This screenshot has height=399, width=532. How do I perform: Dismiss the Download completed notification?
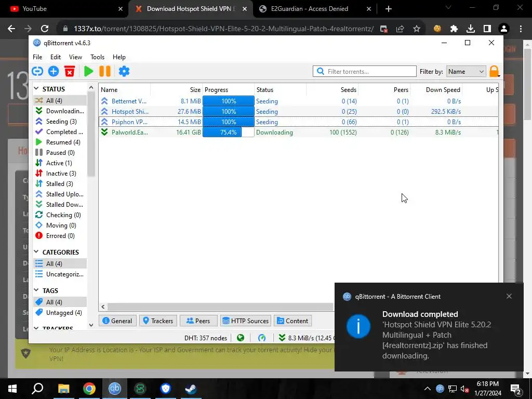pos(509,296)
